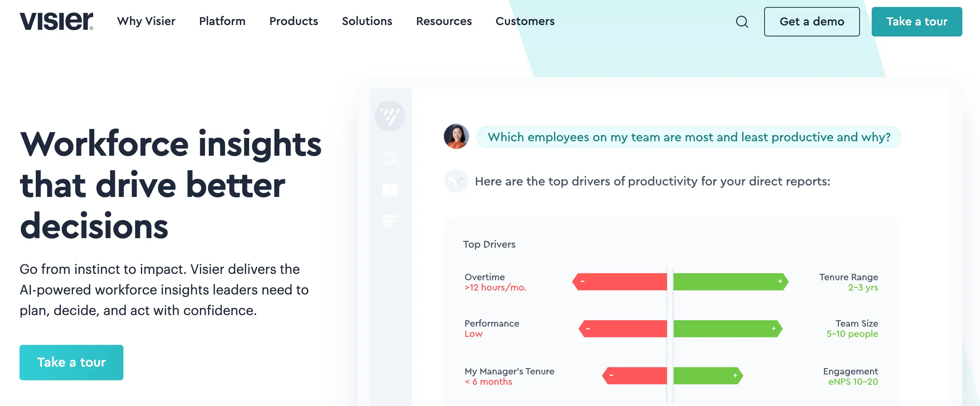This screenshot has width=980, height=406.
Task: Click the list lines icon in the sidebar
Action: [390, 220]
